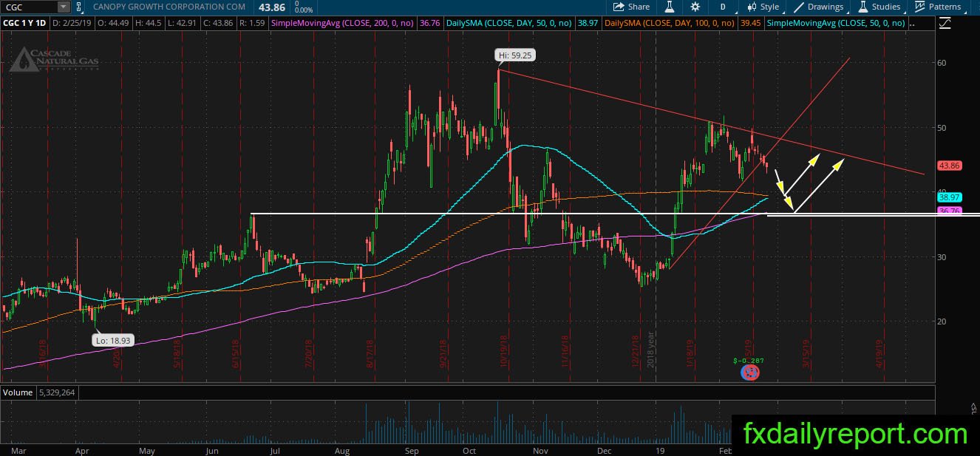The image size is (980, 456).
Task: Click the 39.45 study value in header
Action: pos(749,24)
